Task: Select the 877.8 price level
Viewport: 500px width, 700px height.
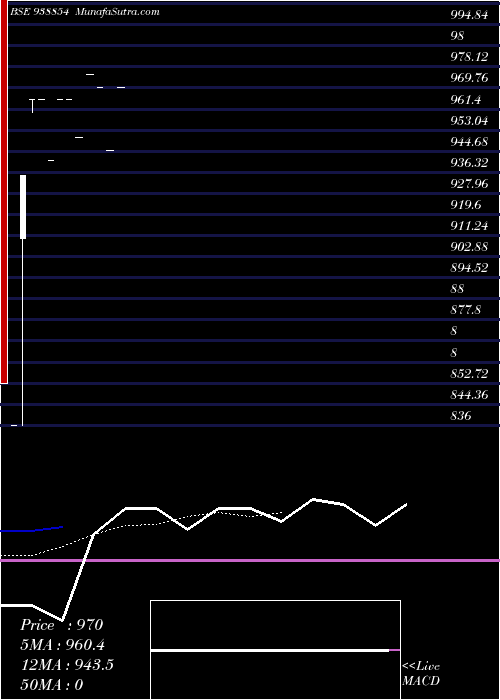Action: tap(466, 311)
